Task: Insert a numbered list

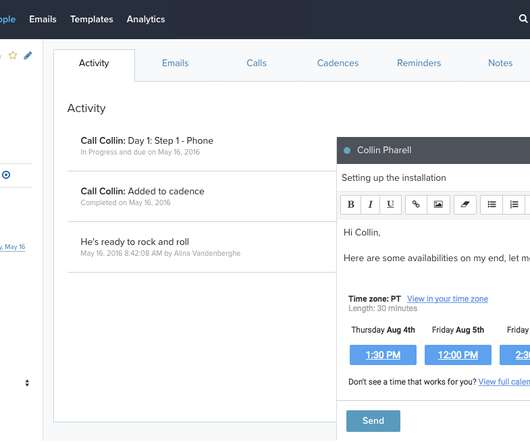Action: tap(514, 204)
